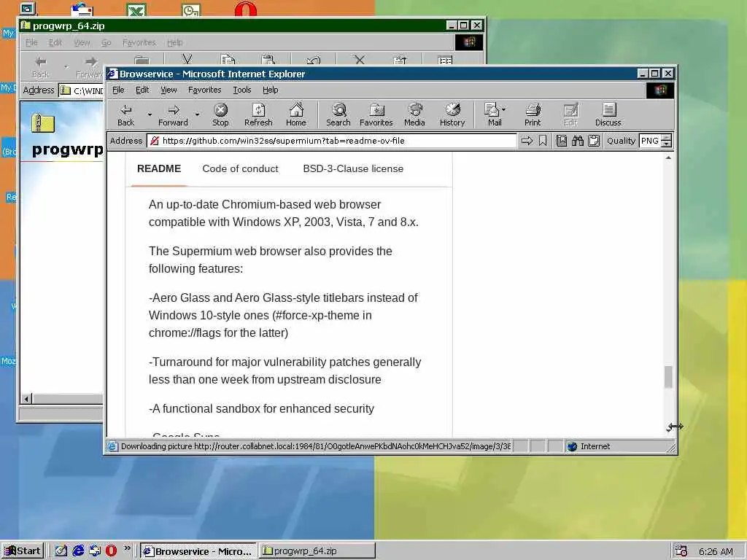Click the Start button
Viewport: 747px width, 560px height.
click(x=23, y=551)
